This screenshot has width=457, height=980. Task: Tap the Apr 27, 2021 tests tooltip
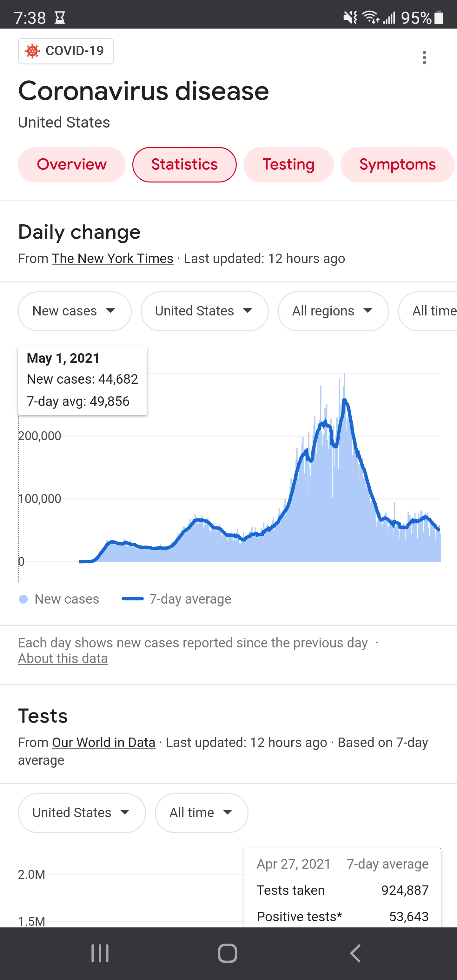coord(342,887)
